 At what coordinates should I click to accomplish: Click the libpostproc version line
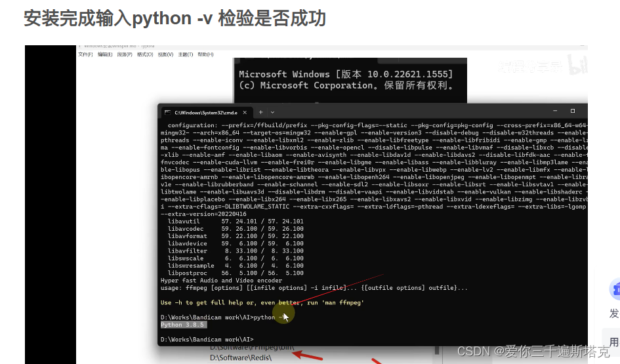click(236, 273)
